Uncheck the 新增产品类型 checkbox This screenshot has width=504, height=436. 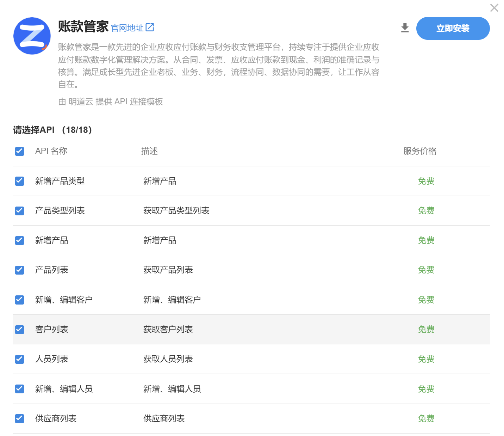pyautogui.click(x=20, y=181)
